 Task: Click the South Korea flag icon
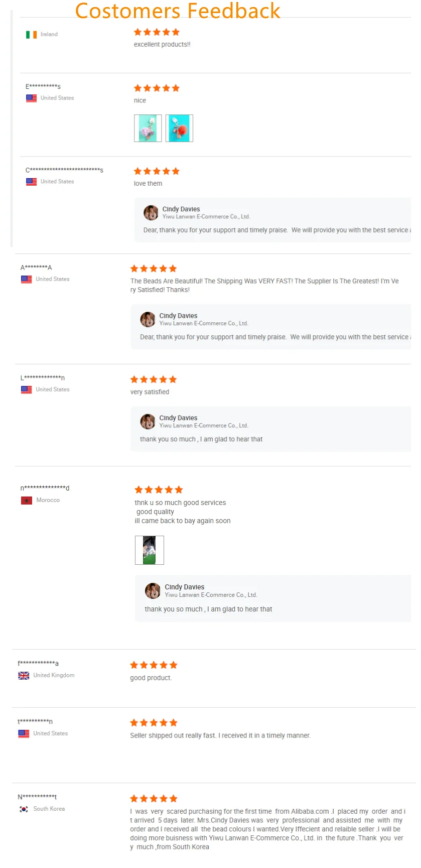(24, 809)
